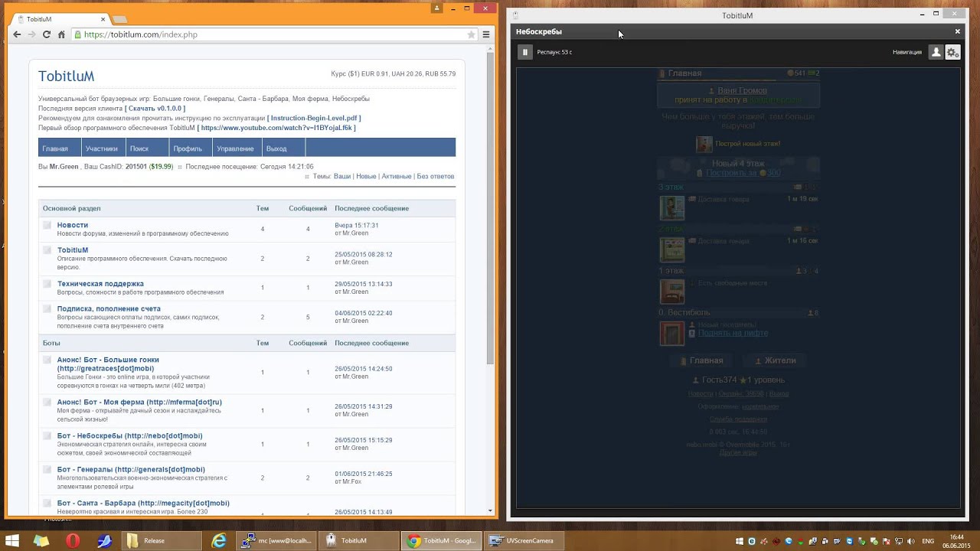980x551 pixels.
Task: Open the YouTube review link
Action: (276, 128)
